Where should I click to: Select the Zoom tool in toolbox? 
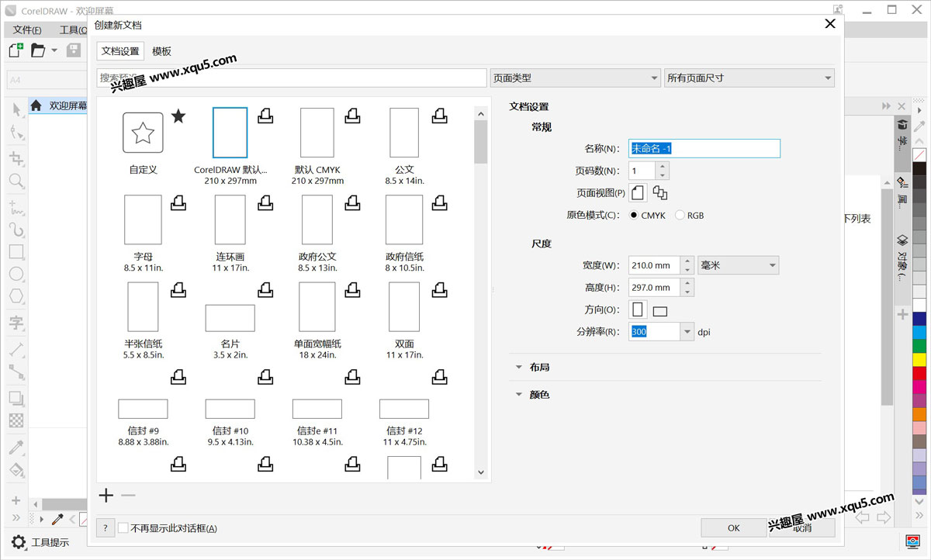(x=16, y=181)
